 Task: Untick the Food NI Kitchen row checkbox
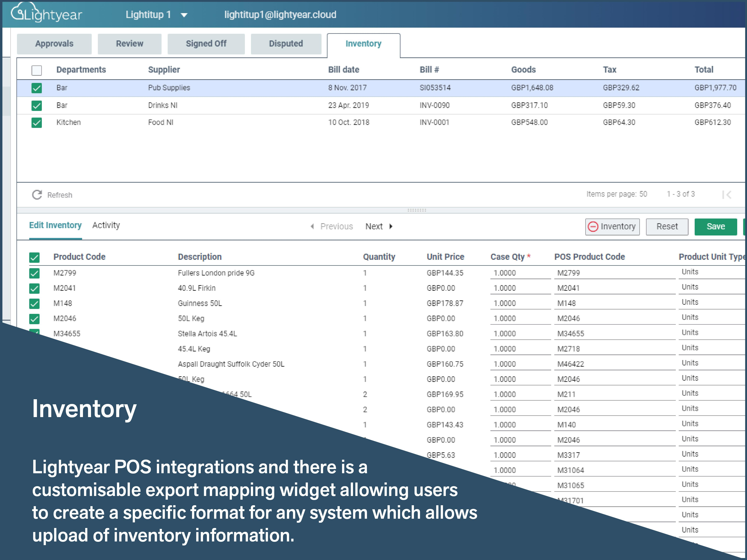click(x=36, y=122)
